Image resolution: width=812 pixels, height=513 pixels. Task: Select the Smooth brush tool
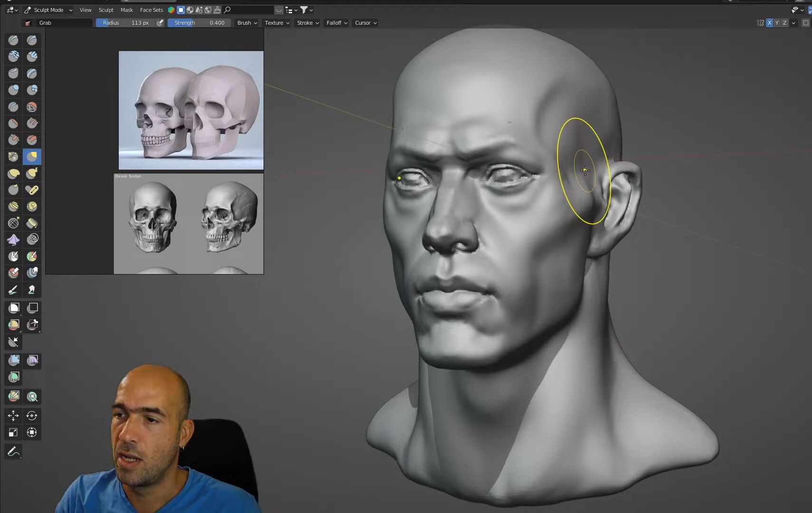(32, 107)
